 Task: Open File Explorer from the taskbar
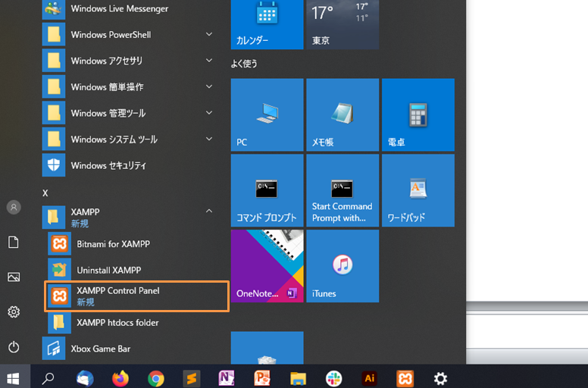(x=298, y=379)
